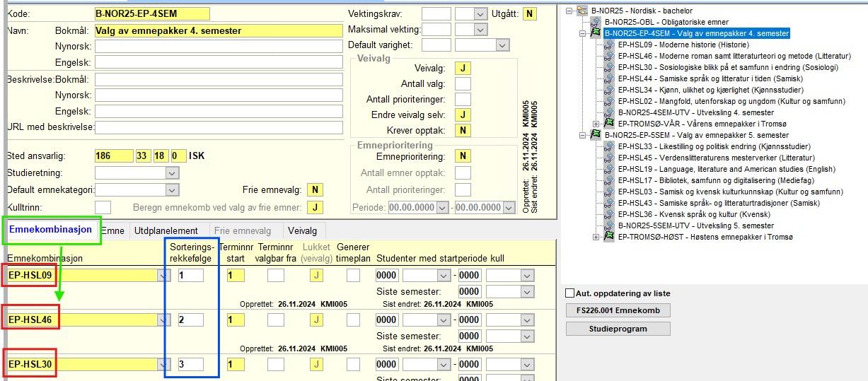
Task: Click the green flag icon for EP-TROMSØ-VÅR
Action: coord(609,124)
